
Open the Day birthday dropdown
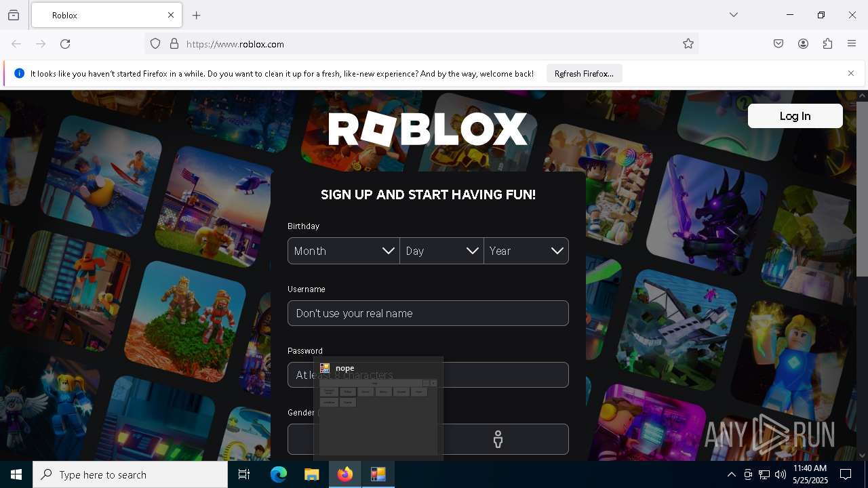point(441,251)
